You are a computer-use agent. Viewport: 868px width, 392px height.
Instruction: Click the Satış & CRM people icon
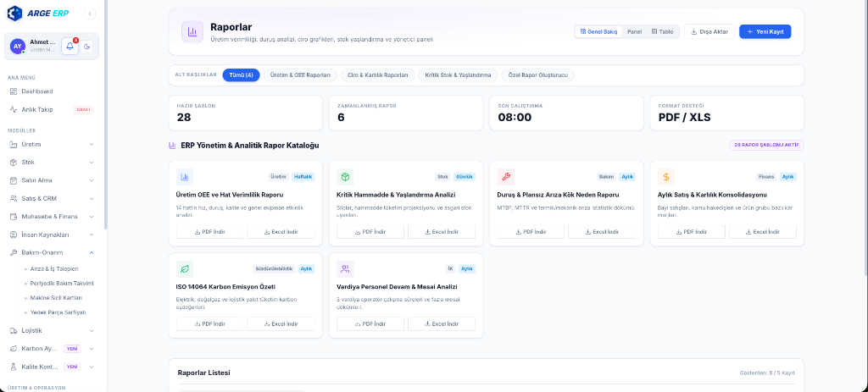pos(14,198)
